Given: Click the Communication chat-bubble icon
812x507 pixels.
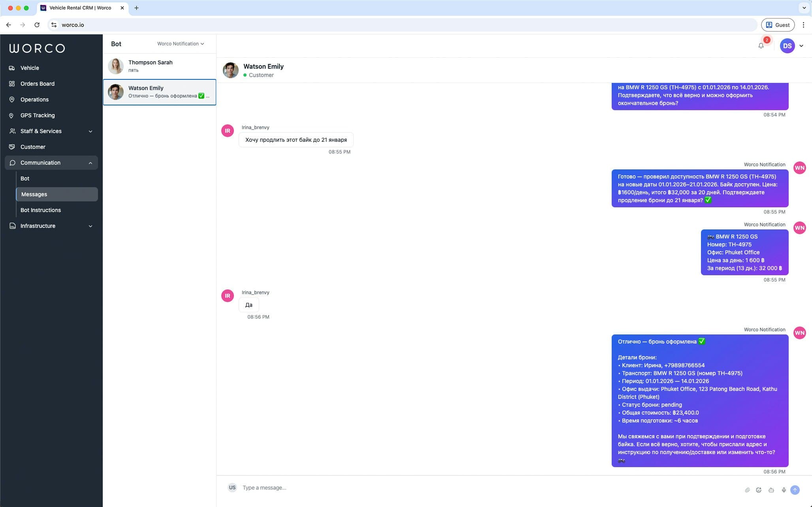Looking at the screenshot, I should click(x=12, y=163).
